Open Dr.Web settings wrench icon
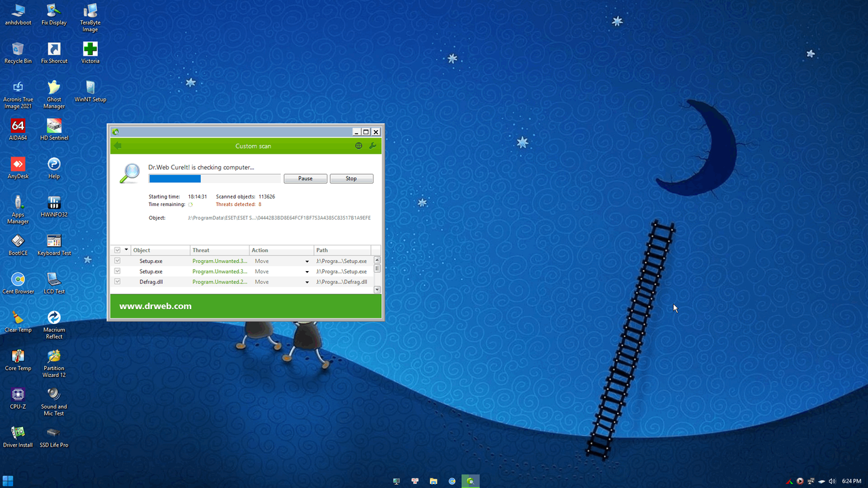 coord(372,146)
